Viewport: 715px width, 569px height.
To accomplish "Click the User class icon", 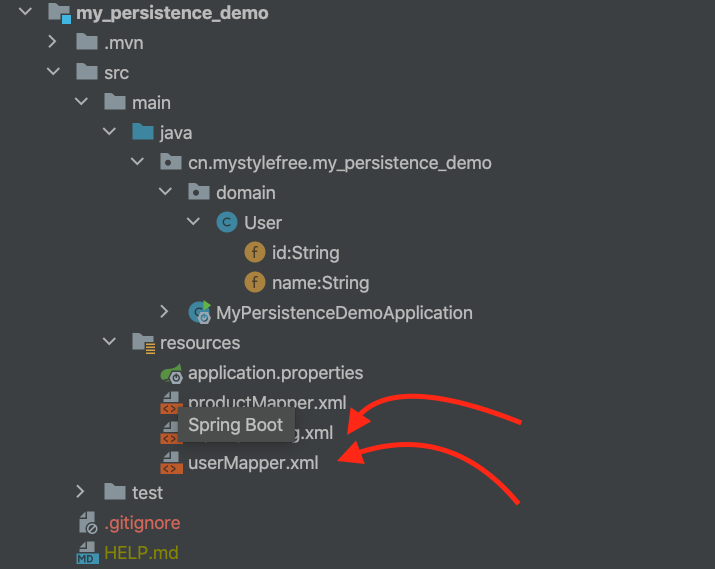I will (226, 223).
